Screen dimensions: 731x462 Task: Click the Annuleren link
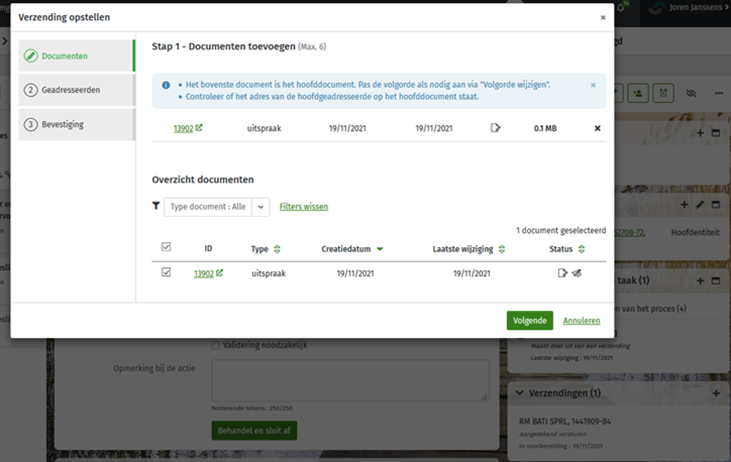click(581, 321)
